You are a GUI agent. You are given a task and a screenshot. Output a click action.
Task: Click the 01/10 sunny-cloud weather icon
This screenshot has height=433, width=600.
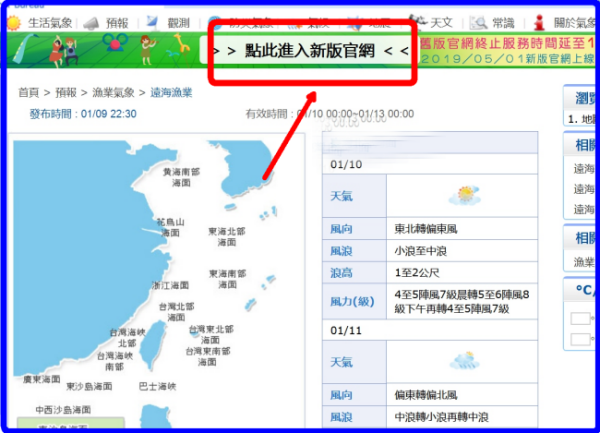[x=465, y=195]
